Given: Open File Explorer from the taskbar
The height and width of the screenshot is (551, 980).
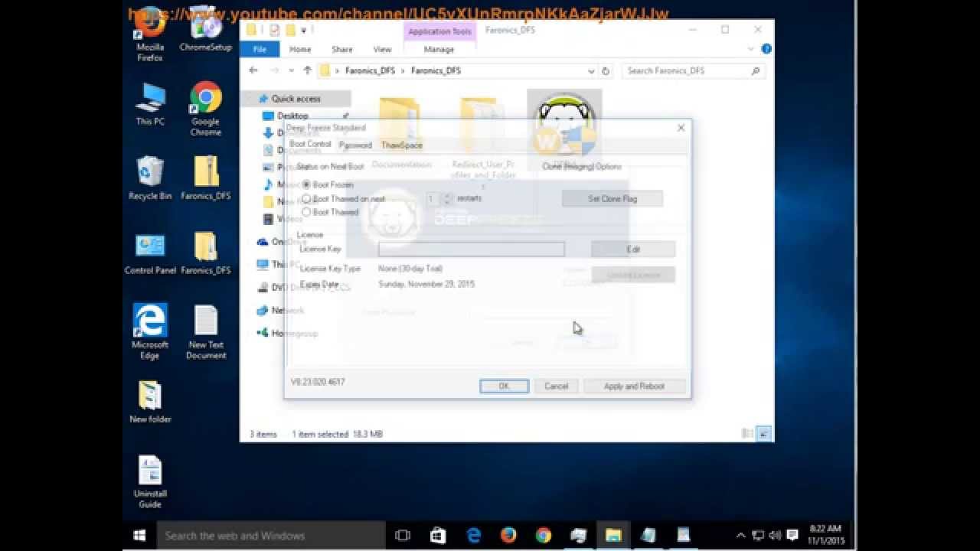Looking at the screenshot, I should click(612, 536).
